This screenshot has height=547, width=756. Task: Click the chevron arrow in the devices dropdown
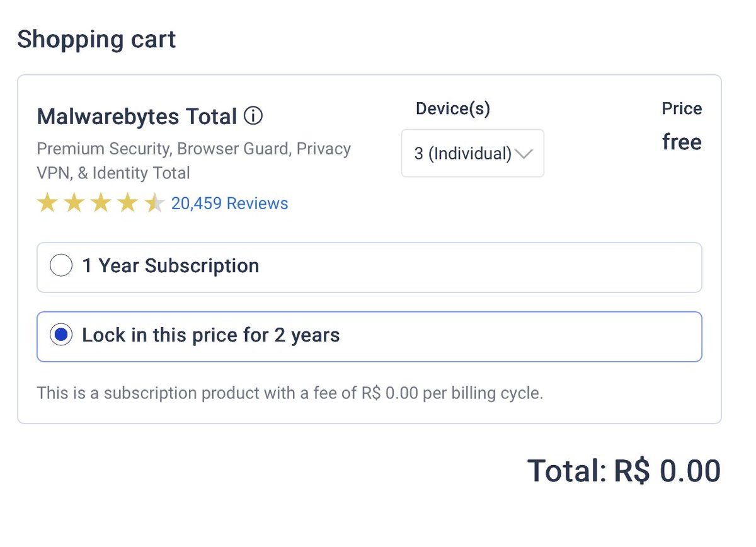pos(524,154)
